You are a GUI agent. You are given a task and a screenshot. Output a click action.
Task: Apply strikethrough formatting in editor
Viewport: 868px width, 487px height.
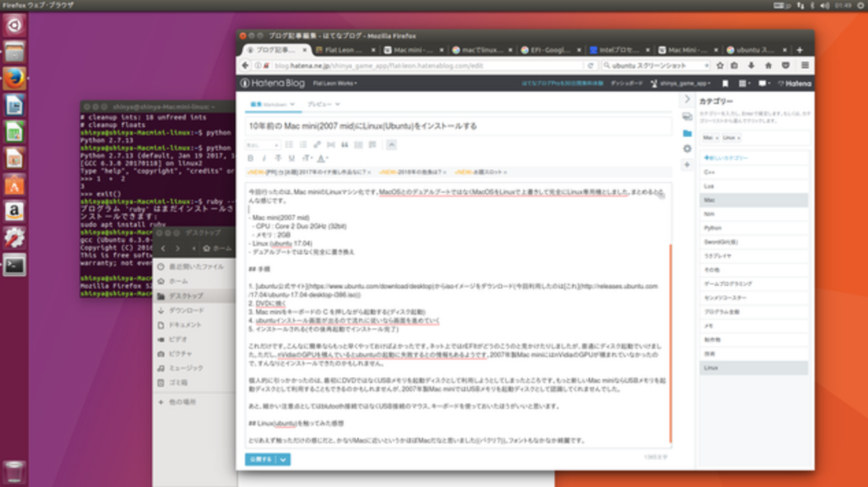coord(278,158)
